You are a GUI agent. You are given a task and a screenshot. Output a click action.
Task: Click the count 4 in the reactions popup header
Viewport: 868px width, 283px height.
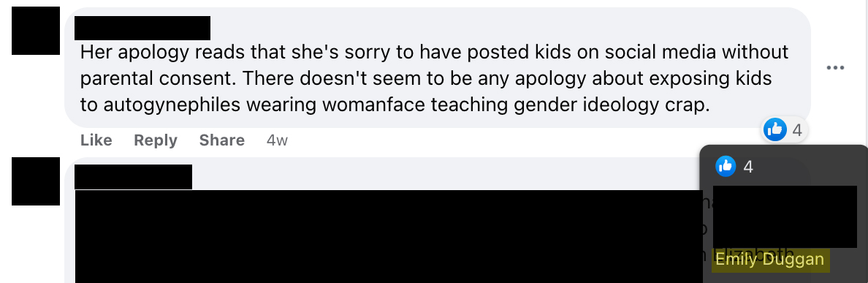click(748, 167)
